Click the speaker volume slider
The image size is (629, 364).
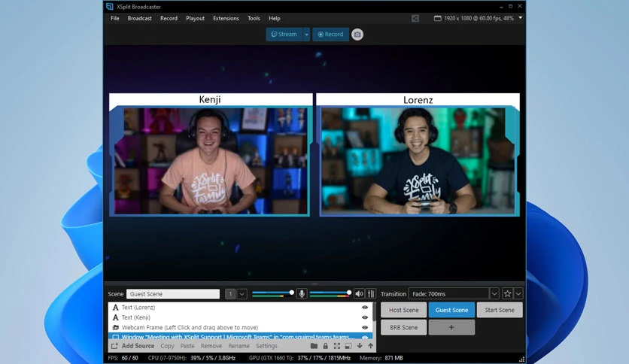330,293
